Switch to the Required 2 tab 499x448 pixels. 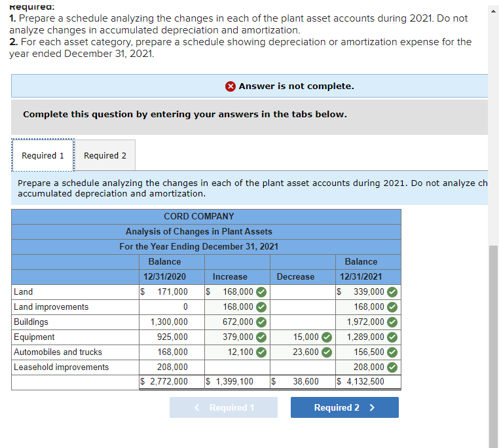(105, 155)
